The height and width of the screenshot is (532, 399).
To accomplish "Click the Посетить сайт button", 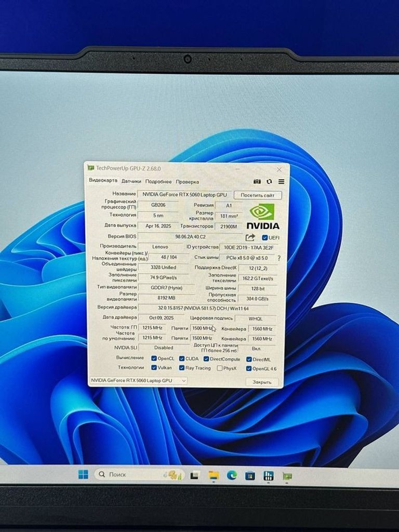I will pos(258,195).
